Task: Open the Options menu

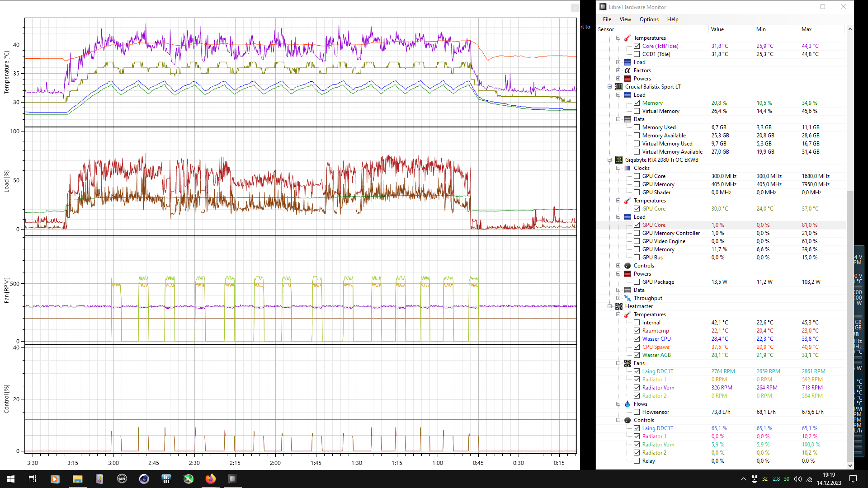Action: coord(649,19)
